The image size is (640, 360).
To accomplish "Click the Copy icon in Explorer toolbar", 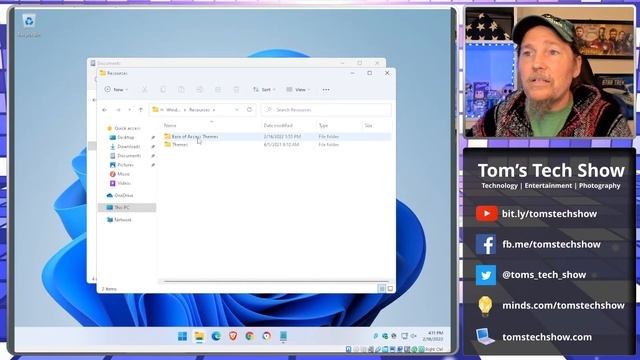I will point(163,89).
